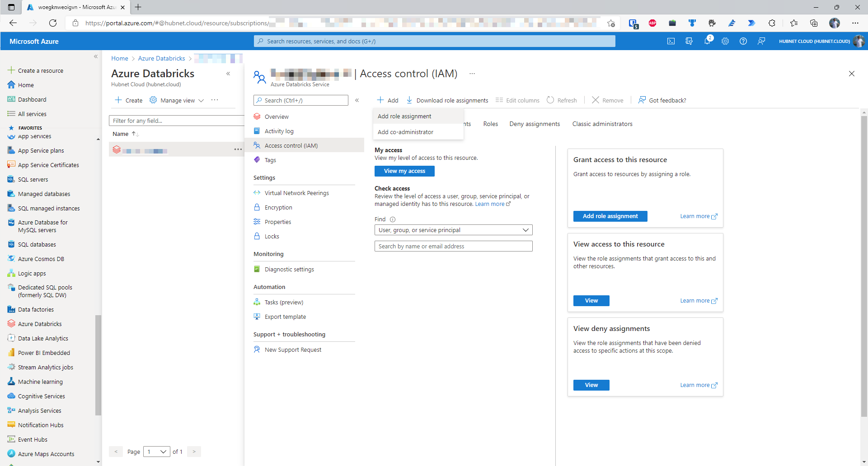This screenshot has height=466, width=868.
Task: Click the search by name or email field
Action: 453,246
